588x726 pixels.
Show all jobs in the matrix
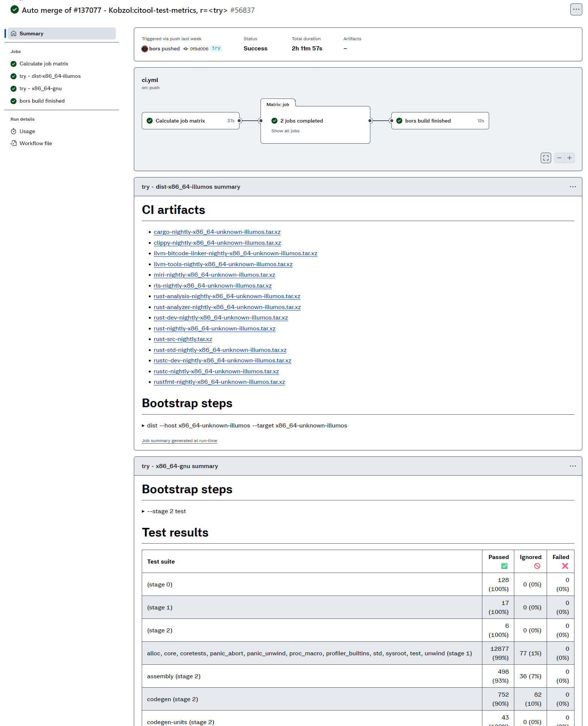285,131
